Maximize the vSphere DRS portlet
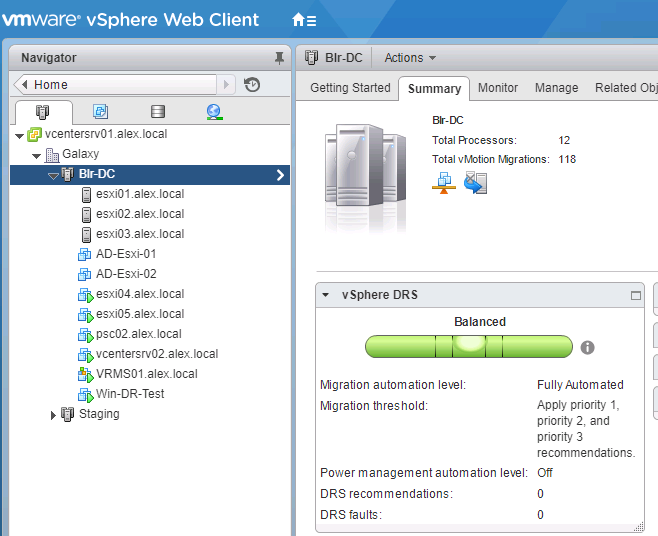 tap(635, 296)
